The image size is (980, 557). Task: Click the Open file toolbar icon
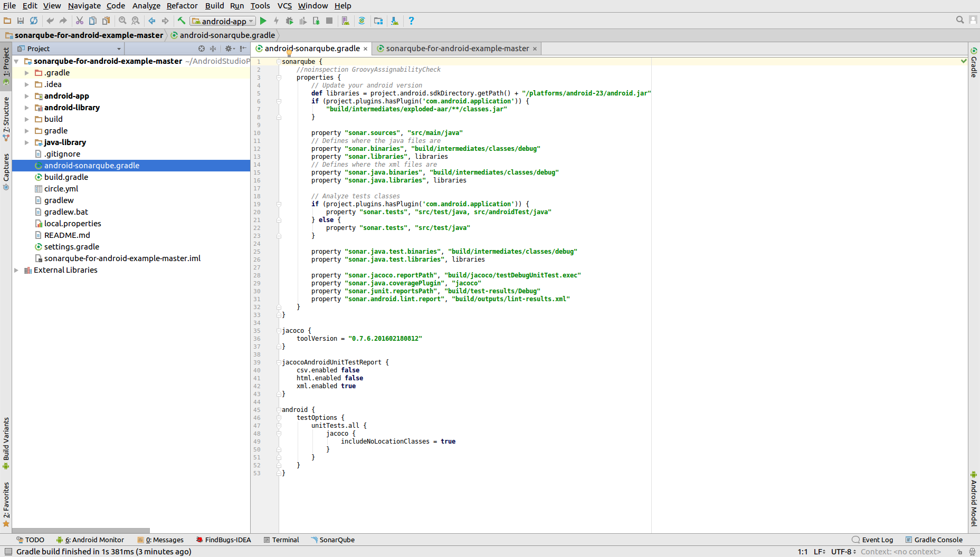coord(7,21)
